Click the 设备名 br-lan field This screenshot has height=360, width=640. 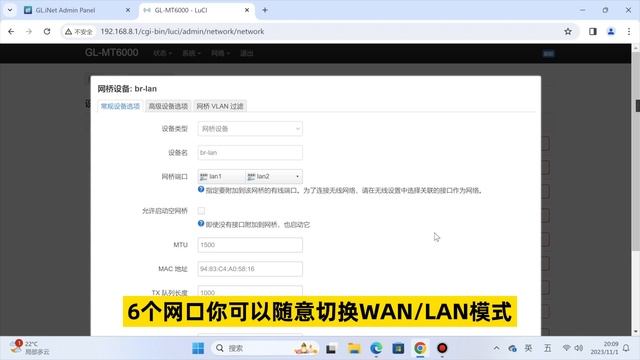pyautogui.click(x=250, y=153)
